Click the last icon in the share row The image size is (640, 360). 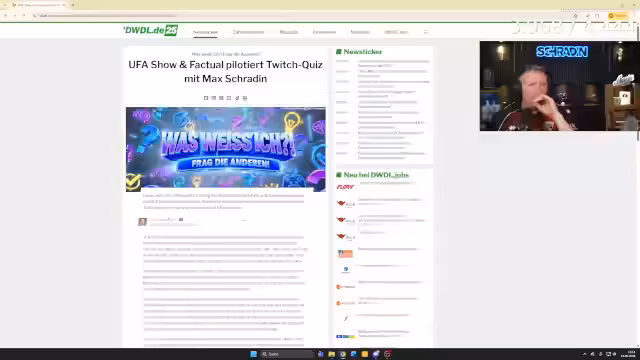[245, 98]
